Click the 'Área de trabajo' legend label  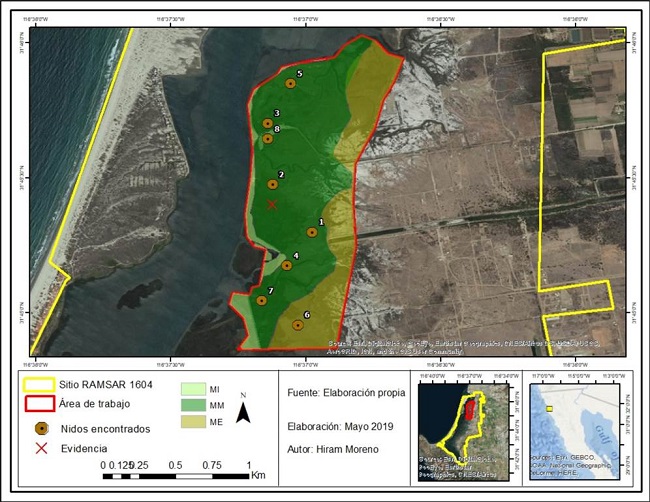pos(95,403)
